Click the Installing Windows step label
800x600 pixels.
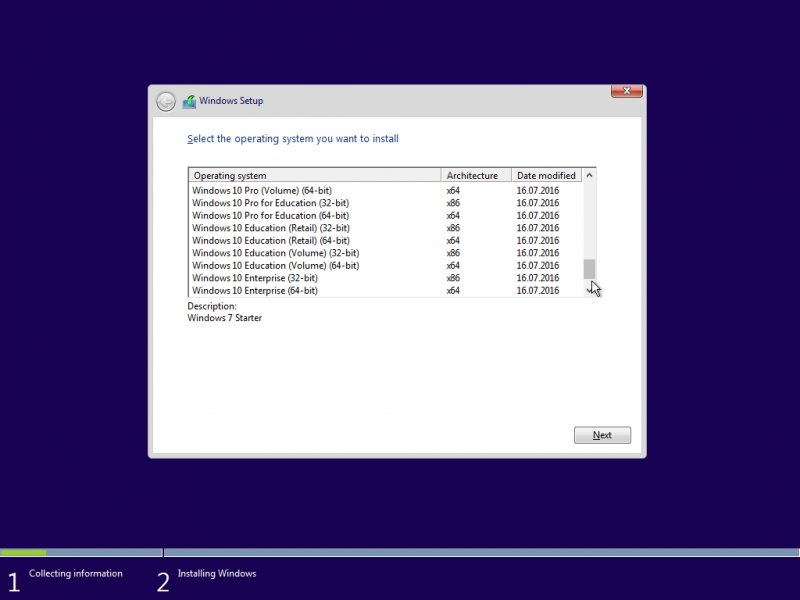(x=217, y=573)
